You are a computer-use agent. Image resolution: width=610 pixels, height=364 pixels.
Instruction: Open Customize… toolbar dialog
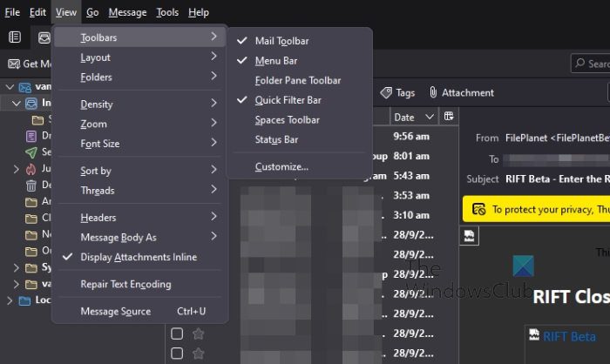[300, 167]
